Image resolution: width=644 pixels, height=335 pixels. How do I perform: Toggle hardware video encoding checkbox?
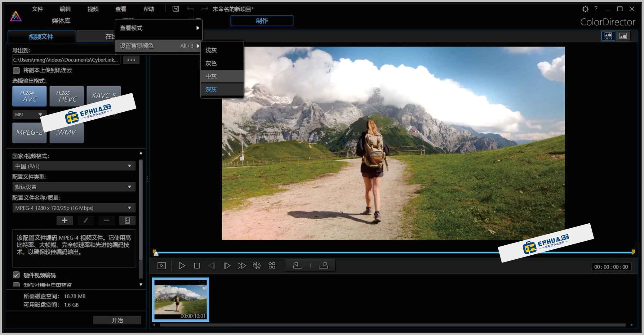tap(16, 275)
